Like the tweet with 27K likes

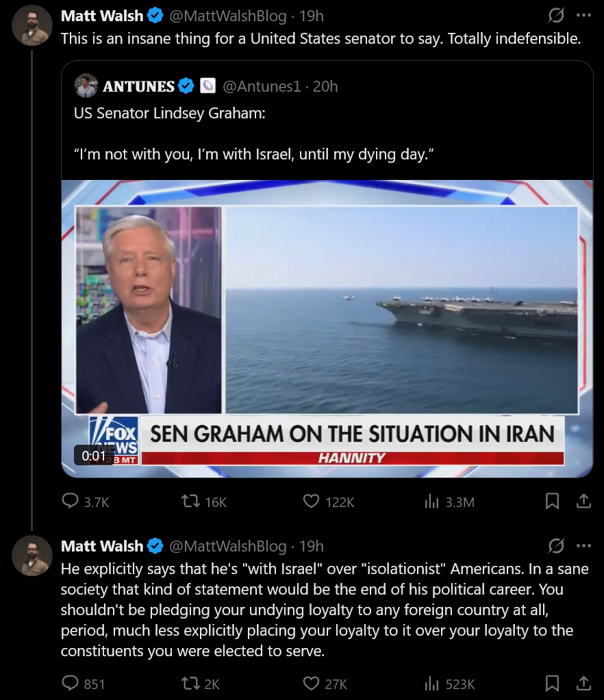pyautogui.click(x=325, y=684)
